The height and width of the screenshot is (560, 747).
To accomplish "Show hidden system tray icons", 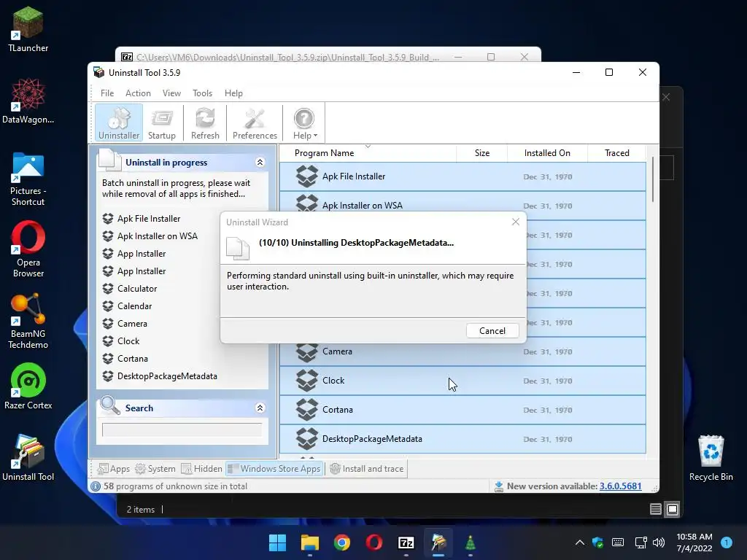I will pos(580,542).
